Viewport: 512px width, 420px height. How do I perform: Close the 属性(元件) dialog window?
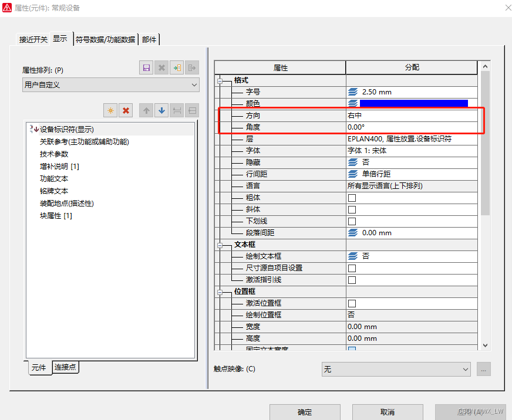pos(508,8)
